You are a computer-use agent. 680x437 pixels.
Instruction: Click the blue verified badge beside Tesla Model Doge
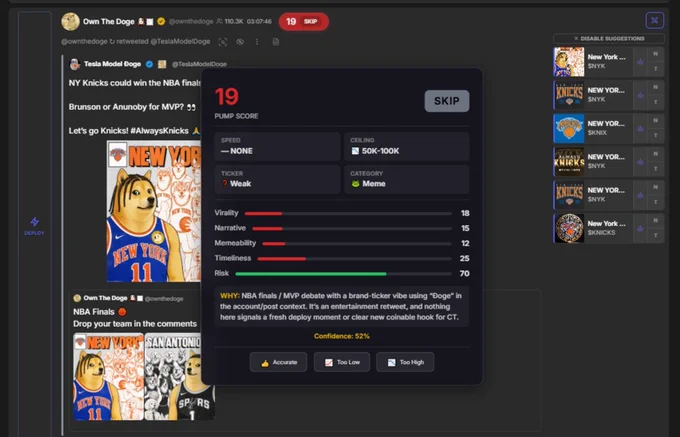pos(149,64)
